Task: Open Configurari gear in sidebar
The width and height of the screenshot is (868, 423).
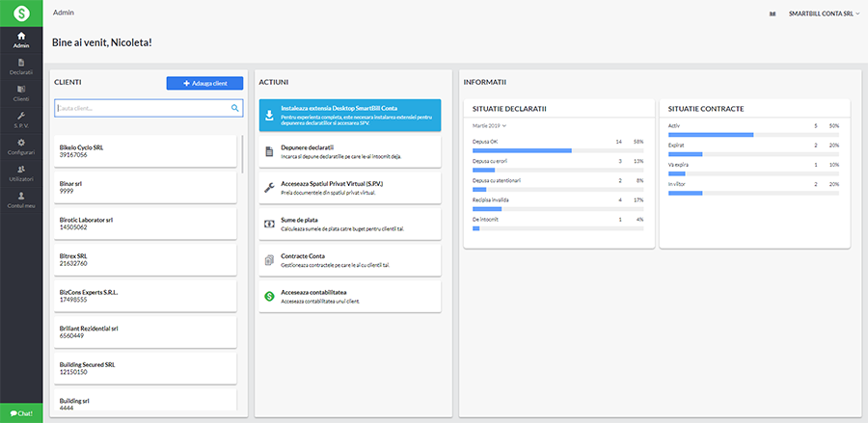Action: 21,146
